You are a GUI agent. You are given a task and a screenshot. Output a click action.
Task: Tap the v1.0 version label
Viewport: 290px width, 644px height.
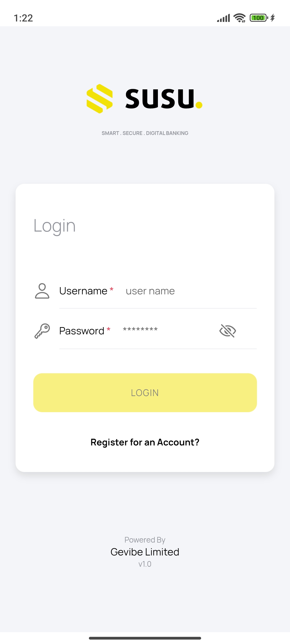pos(145,564)
